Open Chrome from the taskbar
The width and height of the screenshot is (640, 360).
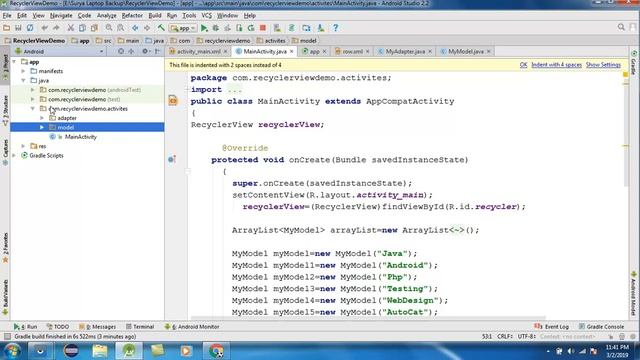click(216, 351)
